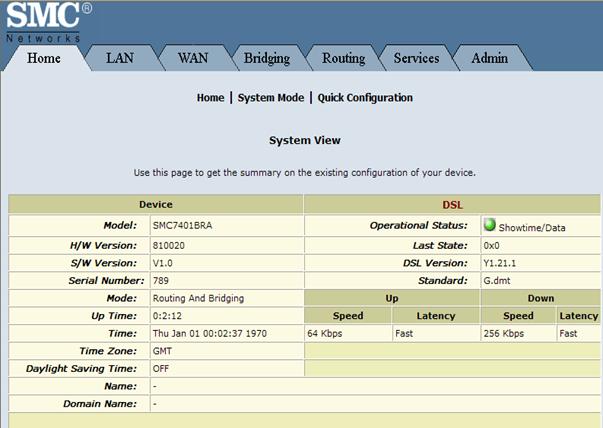Select serial number value 789
Image resolution: width=603 pixels, height=428 pixels.
(160, 281)
